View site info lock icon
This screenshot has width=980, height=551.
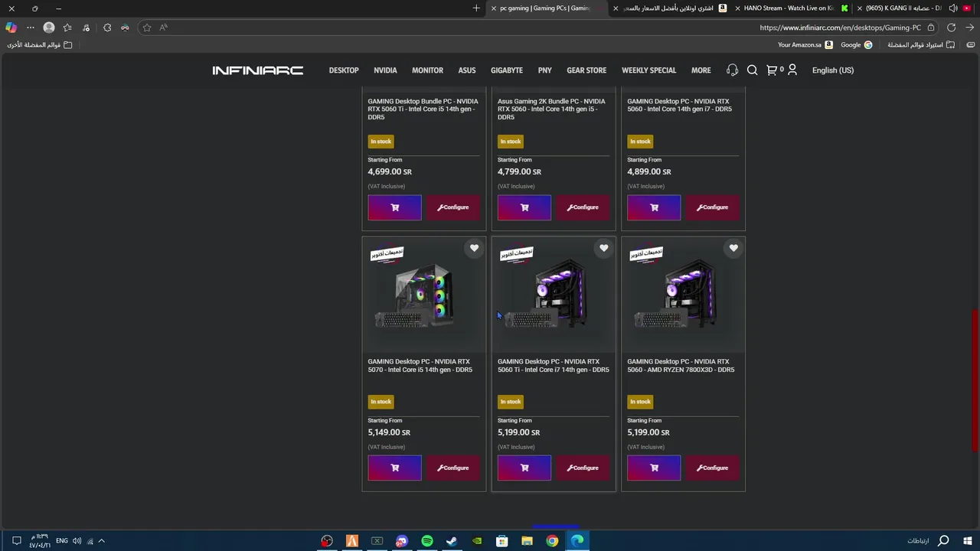[x=931, y=28]
